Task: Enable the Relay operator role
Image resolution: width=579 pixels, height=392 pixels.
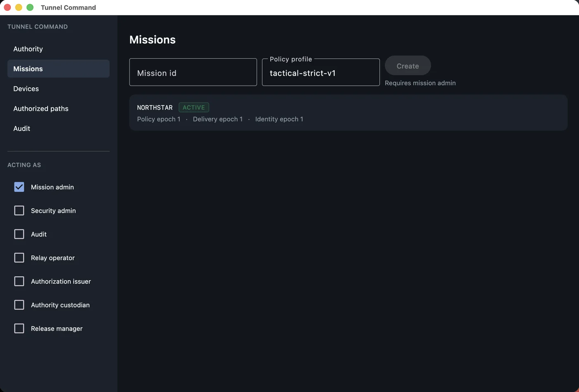Action: (x=19, y=258)
